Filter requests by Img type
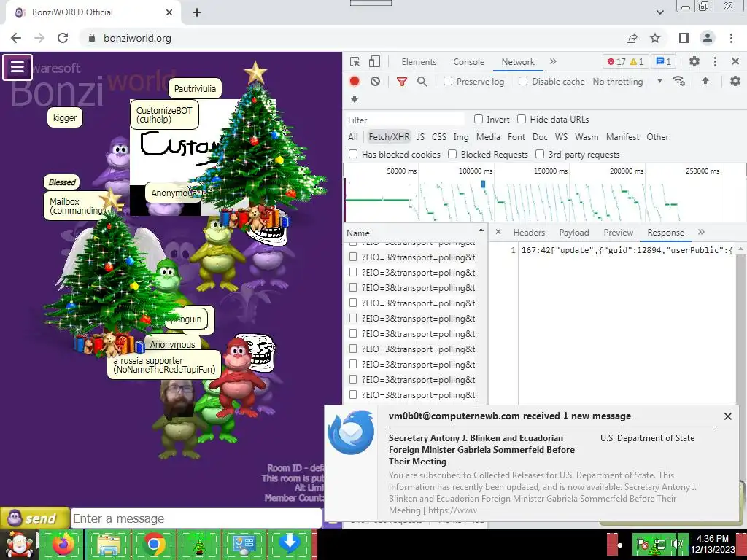The image size is (747, 560). (461, 136)
